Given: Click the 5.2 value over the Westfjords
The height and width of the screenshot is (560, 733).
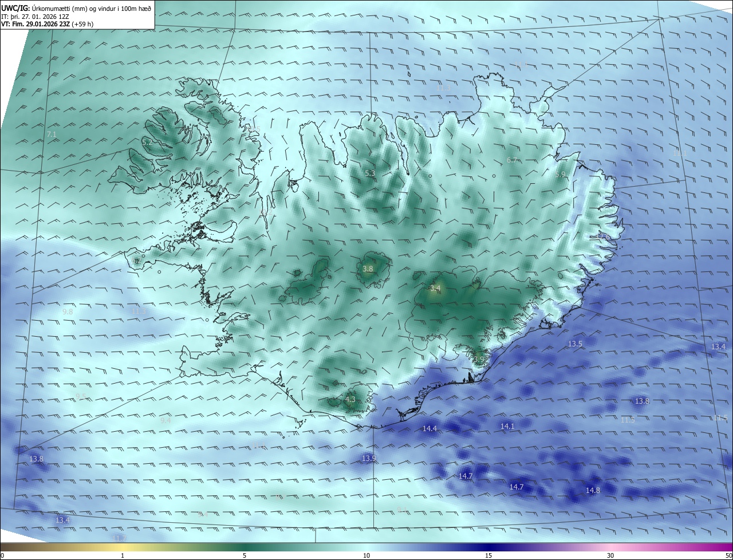Looking at the screenshot, I should pyautogui.click(x=147, y=142).
